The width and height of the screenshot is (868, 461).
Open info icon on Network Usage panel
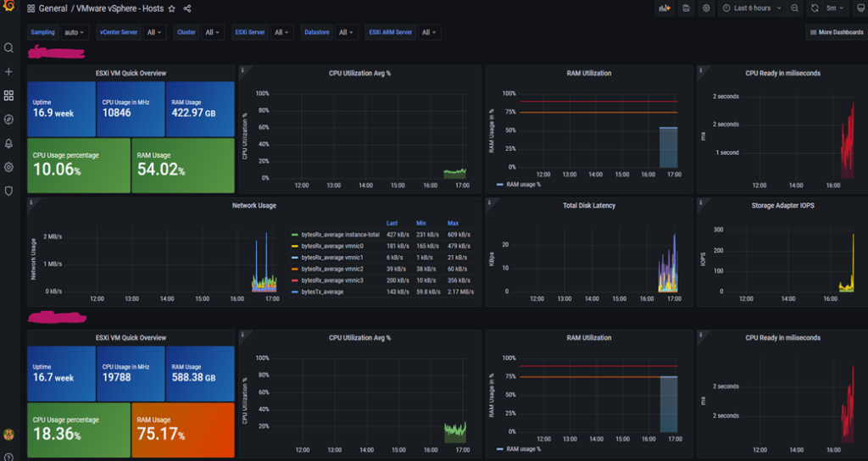[x=31, y=203]
